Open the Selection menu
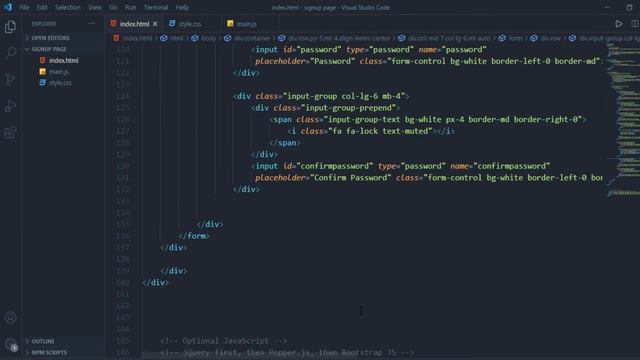This screenshot has height=360, width=640. pyautogui.click(x=68, y=7)
